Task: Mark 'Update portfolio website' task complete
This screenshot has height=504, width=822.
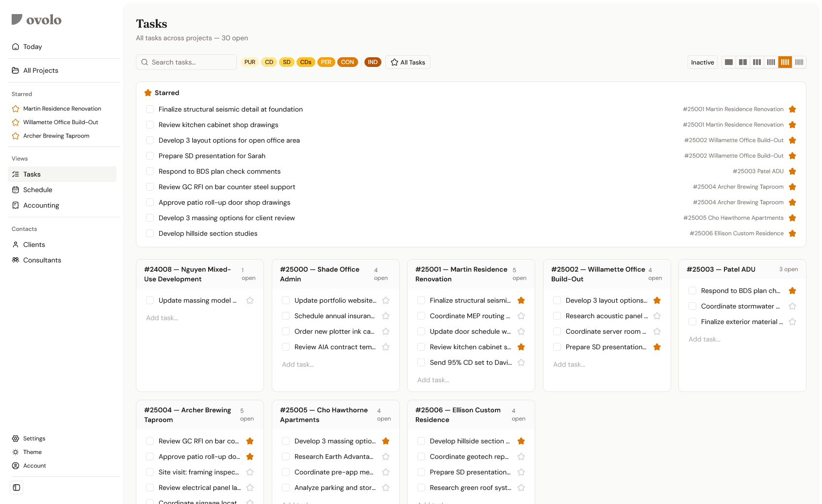Action: click(x=285, y=300)
